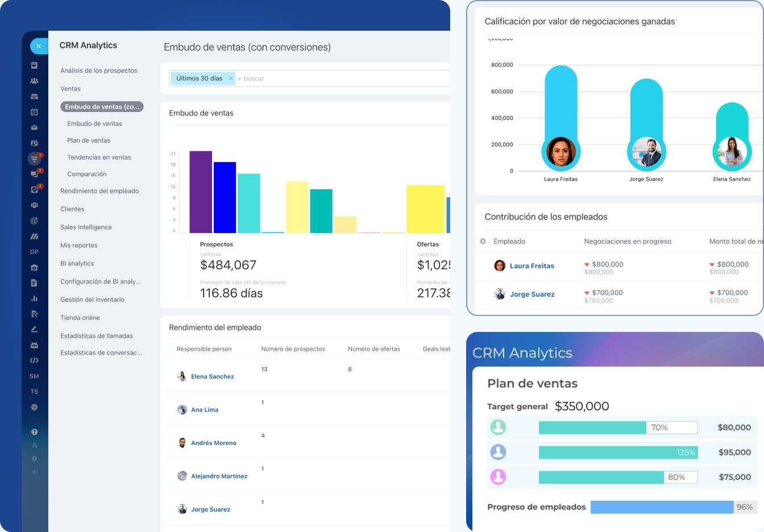
Task: Open Elena Sanchez's profile link in table
Action: click(x=213, y=377)
